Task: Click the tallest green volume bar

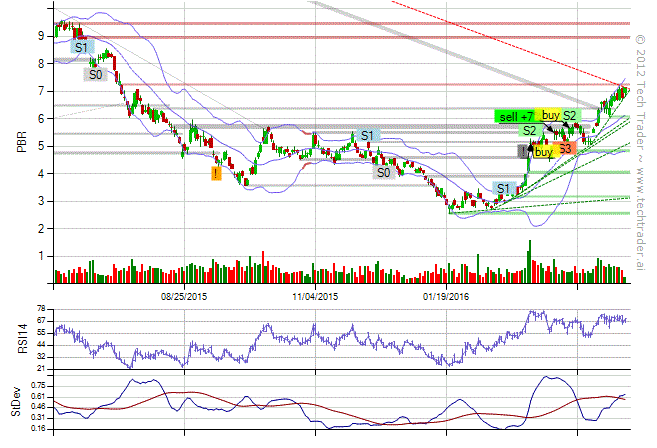Action: click(x=530, y=262)
